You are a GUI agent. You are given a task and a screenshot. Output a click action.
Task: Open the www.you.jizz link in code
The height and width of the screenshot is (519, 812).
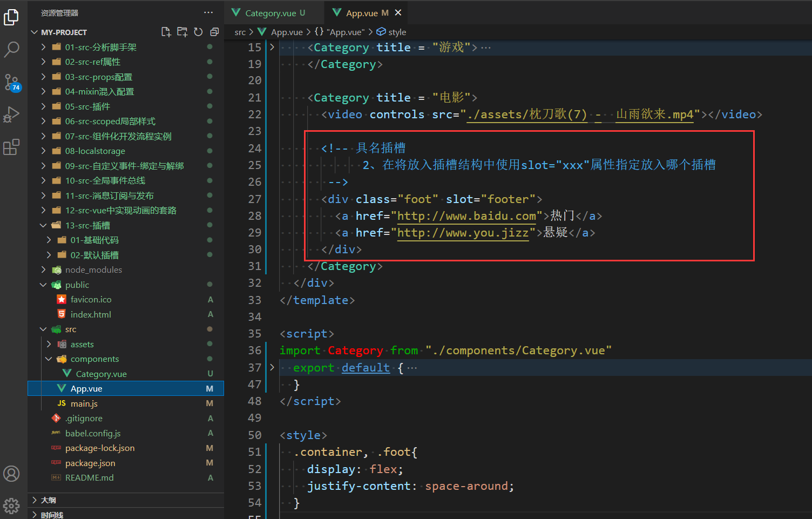(x=463, y=233)
